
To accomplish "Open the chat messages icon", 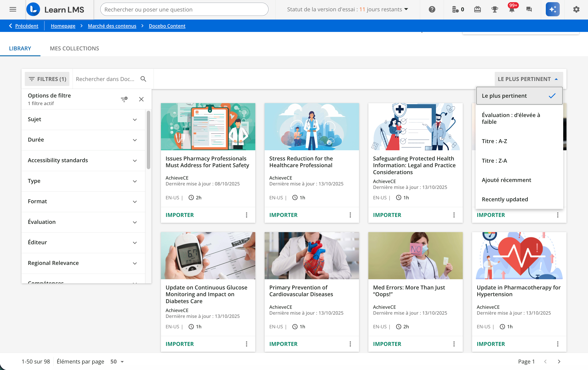I will coord(529,10).
